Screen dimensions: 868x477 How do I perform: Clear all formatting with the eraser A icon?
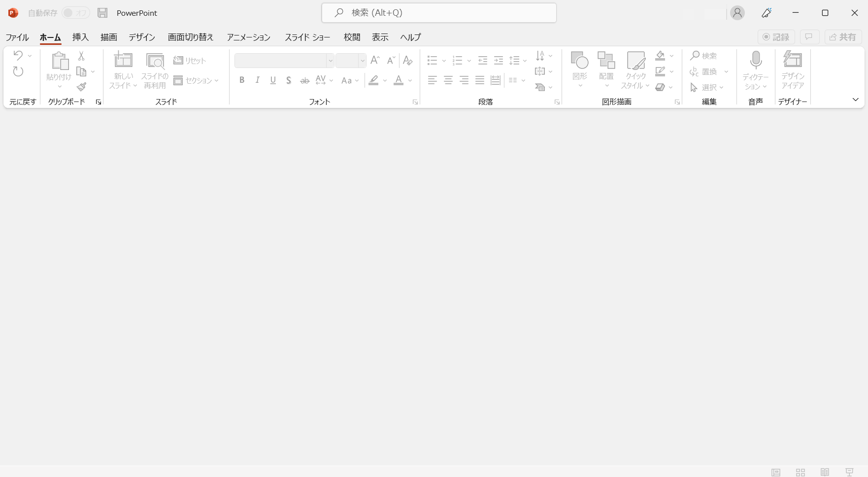coord(407,60)
